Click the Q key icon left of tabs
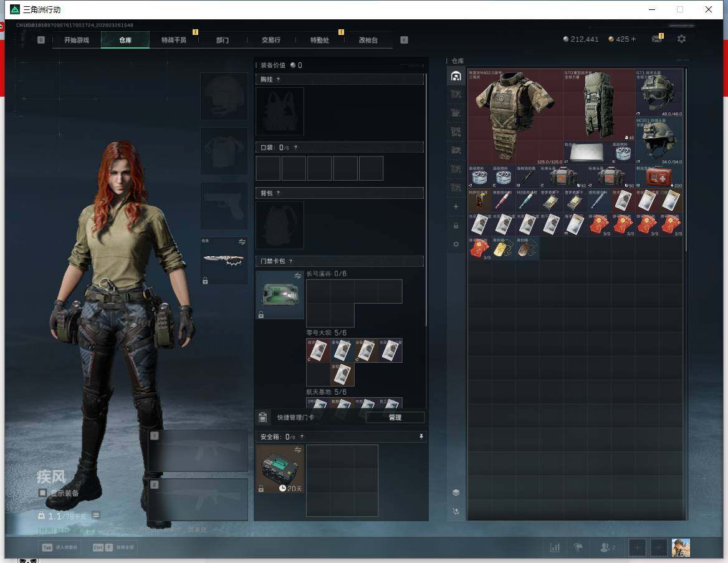 click(x=41, y=40)
